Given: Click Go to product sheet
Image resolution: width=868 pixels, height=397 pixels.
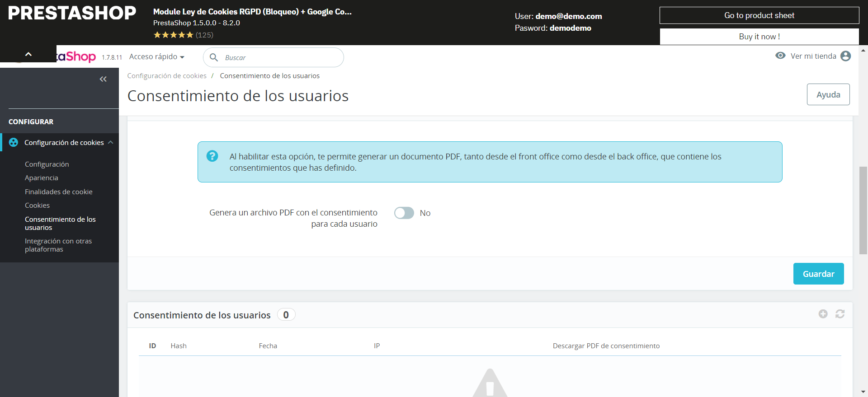Looking at the screenshot, I should tap(759, 15).
